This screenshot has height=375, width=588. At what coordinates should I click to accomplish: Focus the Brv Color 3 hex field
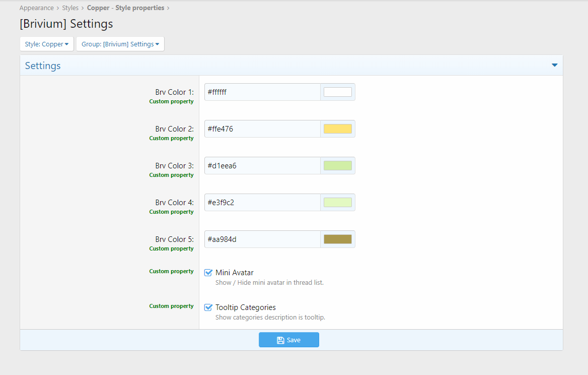[262, 165]
